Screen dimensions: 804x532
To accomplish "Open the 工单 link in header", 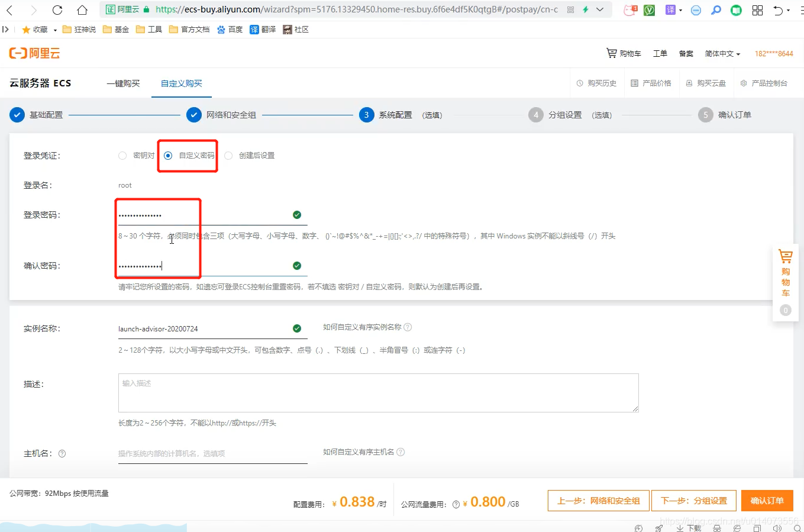I will [x=660, y=54].
